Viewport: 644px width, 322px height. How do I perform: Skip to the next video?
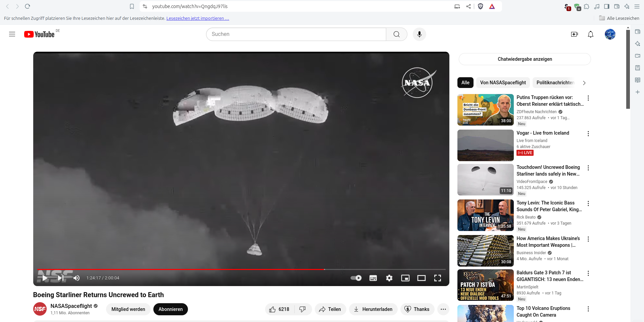click(61, 278)
